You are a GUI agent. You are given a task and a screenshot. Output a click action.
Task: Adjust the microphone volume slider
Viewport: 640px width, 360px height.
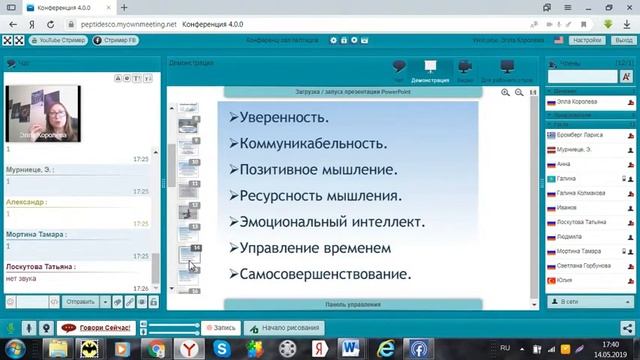[174, 333]
